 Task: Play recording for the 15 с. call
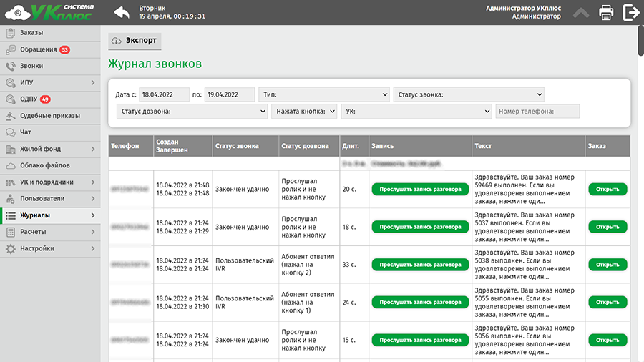tap(420, 341)
